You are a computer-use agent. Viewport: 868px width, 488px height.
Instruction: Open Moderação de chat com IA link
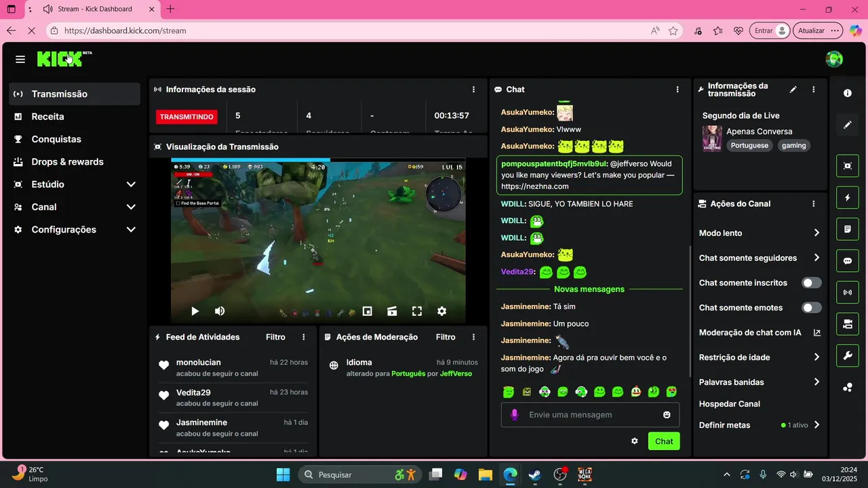pos(759,333)
